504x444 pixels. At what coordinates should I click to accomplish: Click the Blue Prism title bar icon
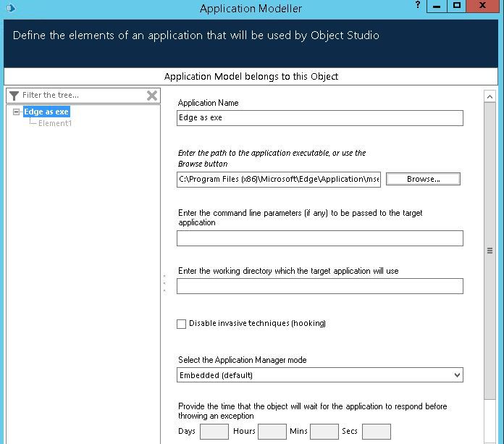click(9, 8)
